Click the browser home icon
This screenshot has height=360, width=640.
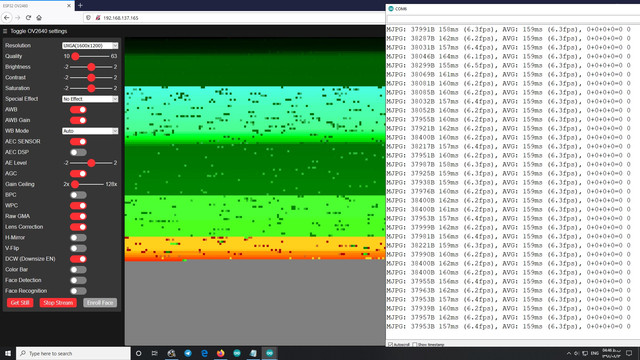click(39, 18)
